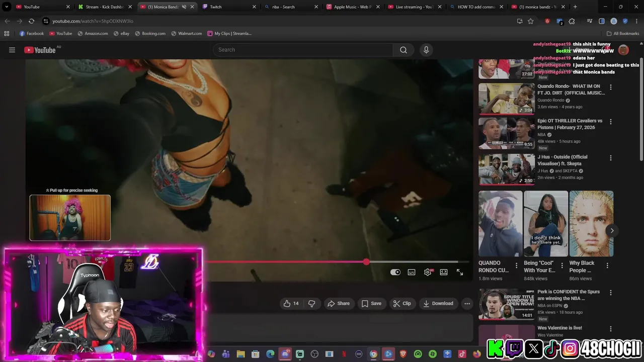Open options for Being "Cool" Short
644x362 pixels.
[x=562, y=265]
